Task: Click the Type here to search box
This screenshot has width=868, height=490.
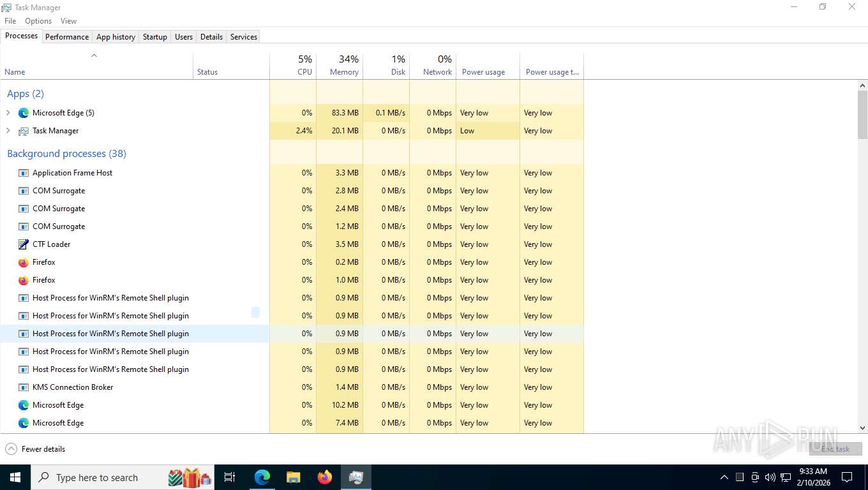Action: click(x=123, y=477)
